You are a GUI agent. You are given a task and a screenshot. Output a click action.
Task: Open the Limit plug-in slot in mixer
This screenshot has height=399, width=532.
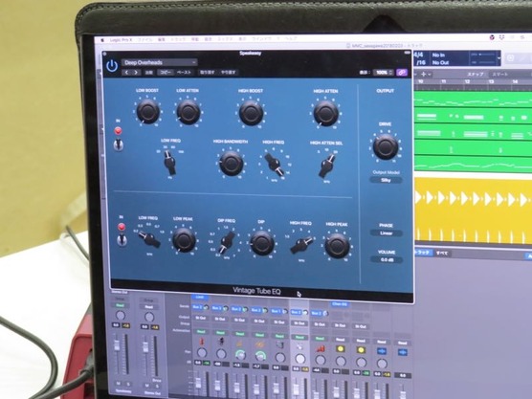200,298
